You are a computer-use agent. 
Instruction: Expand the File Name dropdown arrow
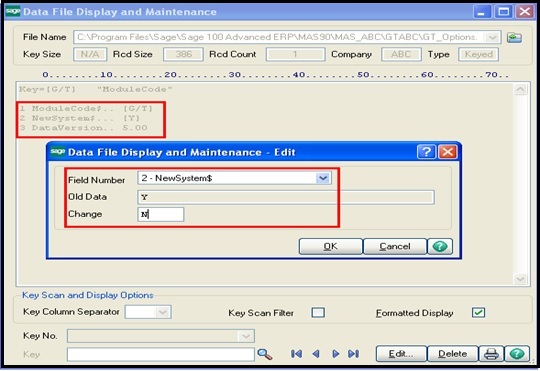tap(492, 37)
